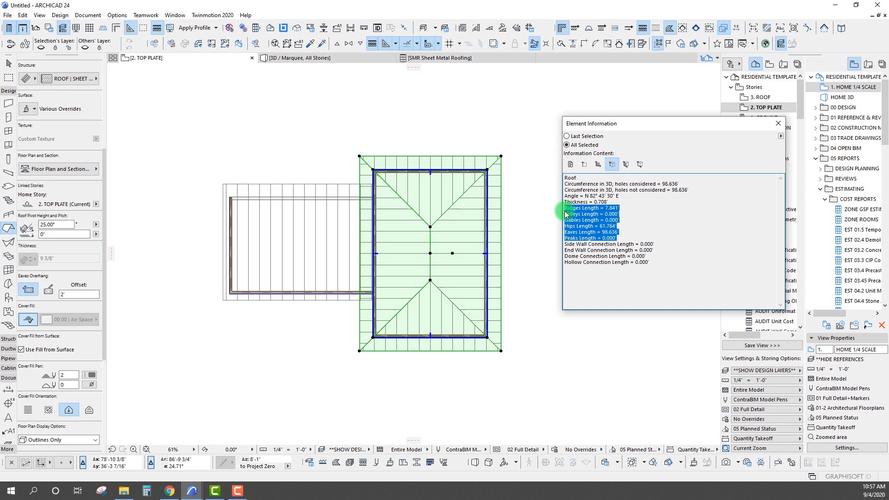Open the Teamwork menu
The width and height of the screenshot is (889, 500).
coord(146,15)
